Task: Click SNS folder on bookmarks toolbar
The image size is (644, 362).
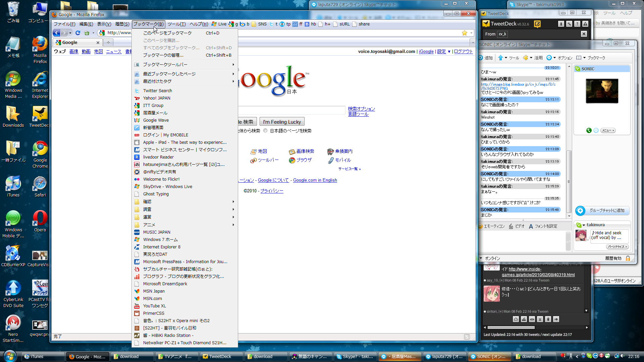Action: click(259, 24)
